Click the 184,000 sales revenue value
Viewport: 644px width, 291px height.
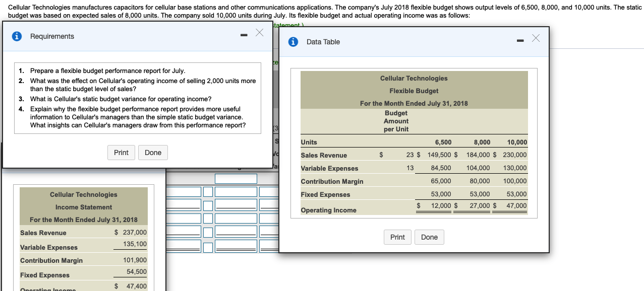tap(478, 155)
